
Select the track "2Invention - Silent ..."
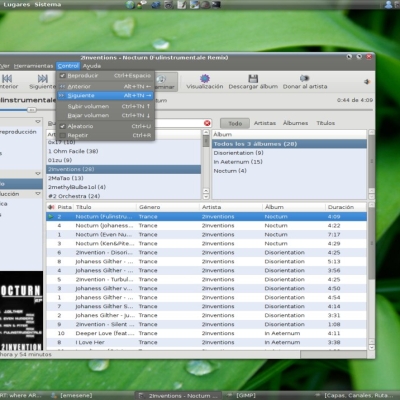[x=206, y=324]
